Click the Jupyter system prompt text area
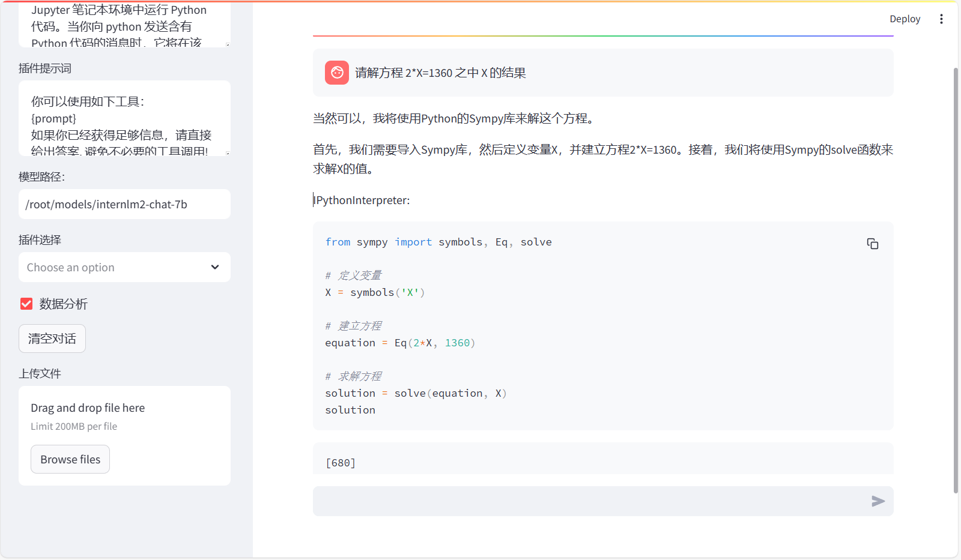The height and width of the screenshot is (560, 961). click(124, 26)
